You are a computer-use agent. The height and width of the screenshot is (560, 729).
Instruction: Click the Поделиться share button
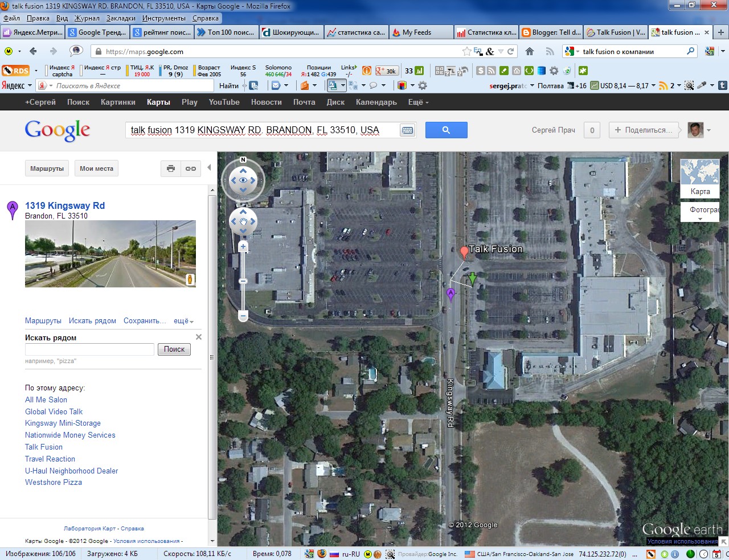coord(644,130)
